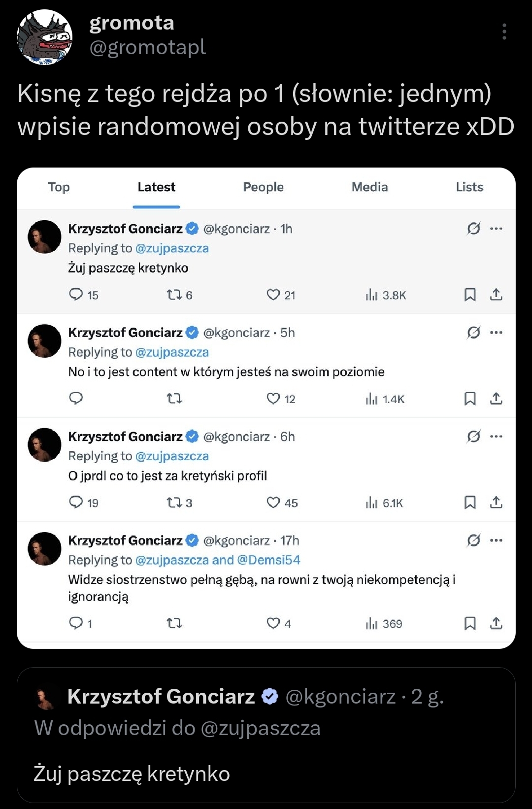Screen dimensions: 532x809
Task: Switch to the People tab
Action: point(263,187)
